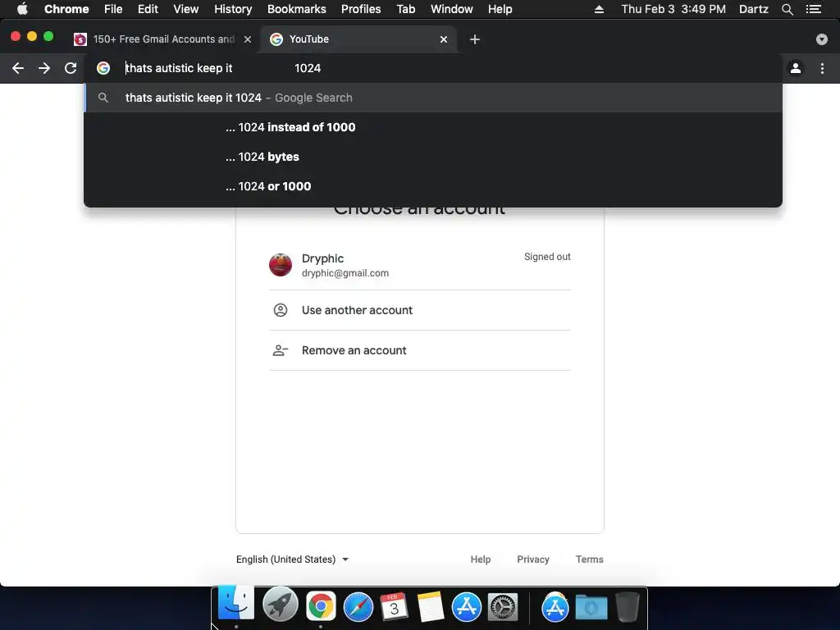
Task: Reload the current page
Action: (71, 68)
